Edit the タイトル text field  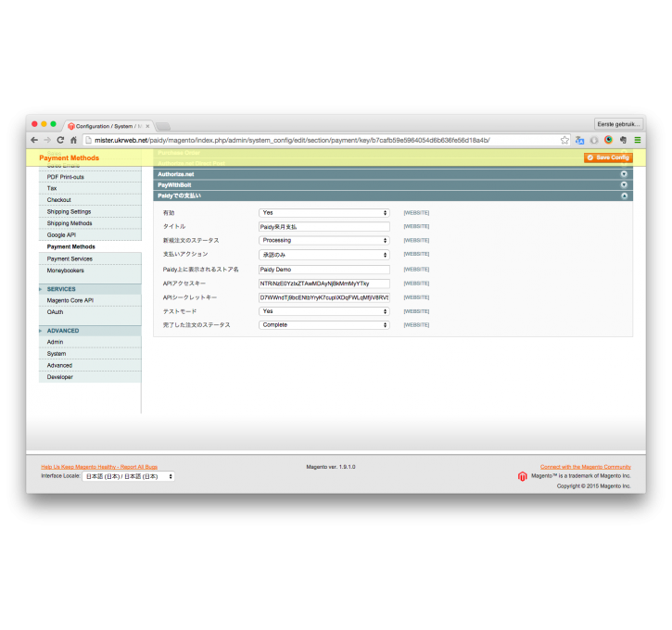tap(324, 227)
